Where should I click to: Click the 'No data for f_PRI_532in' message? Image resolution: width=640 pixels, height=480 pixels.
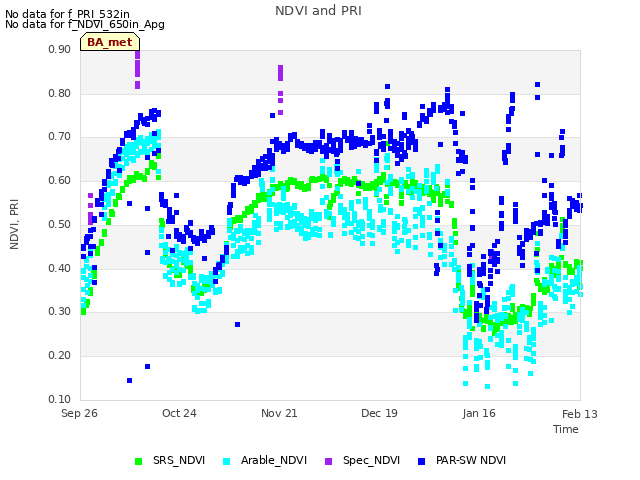click(67, 14)
